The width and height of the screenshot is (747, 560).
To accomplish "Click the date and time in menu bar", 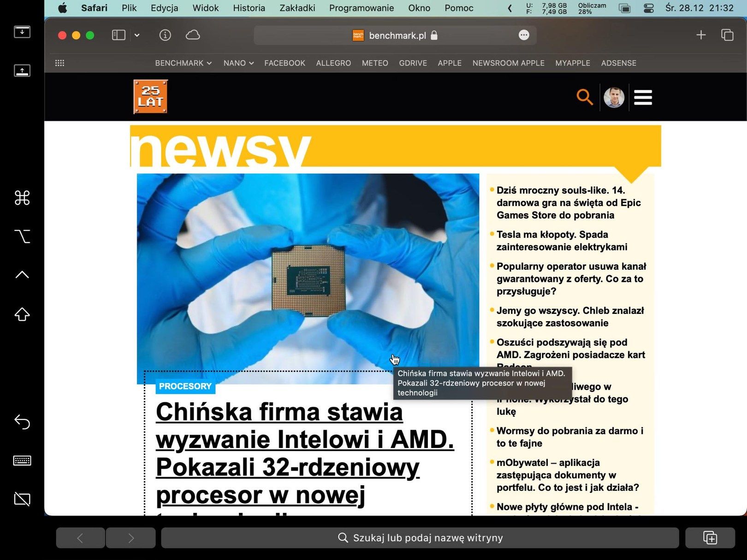I will click(700, 8).
